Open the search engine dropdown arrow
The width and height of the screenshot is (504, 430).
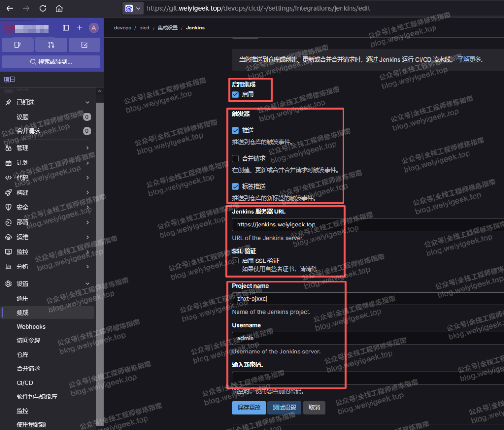(x=138, y=9)
